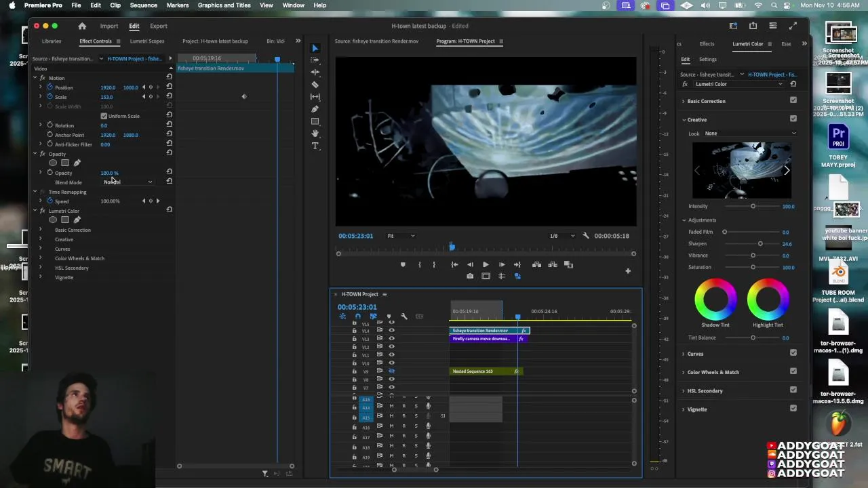Select the Hand tool

(x=315, y=134)
